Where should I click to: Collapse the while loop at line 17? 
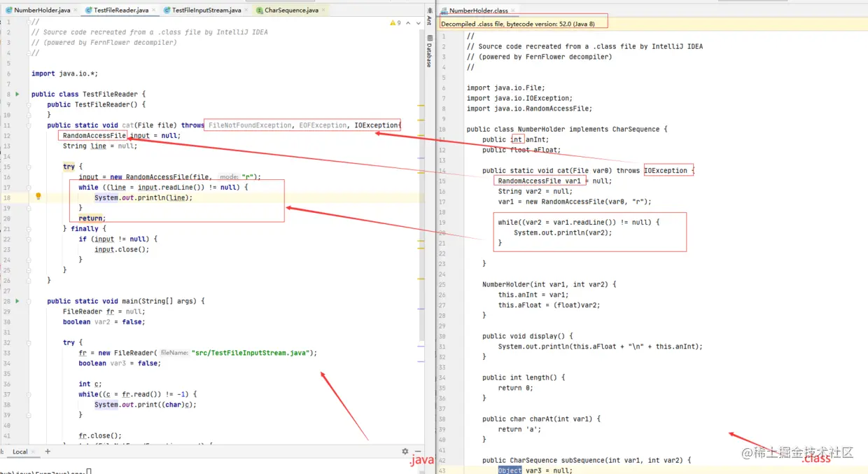(28, 187)
